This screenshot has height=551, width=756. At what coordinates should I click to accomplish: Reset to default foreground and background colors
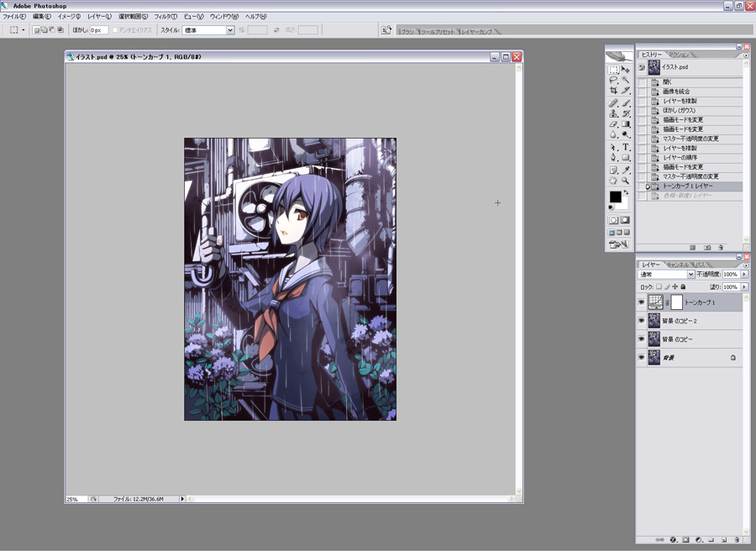611,207
